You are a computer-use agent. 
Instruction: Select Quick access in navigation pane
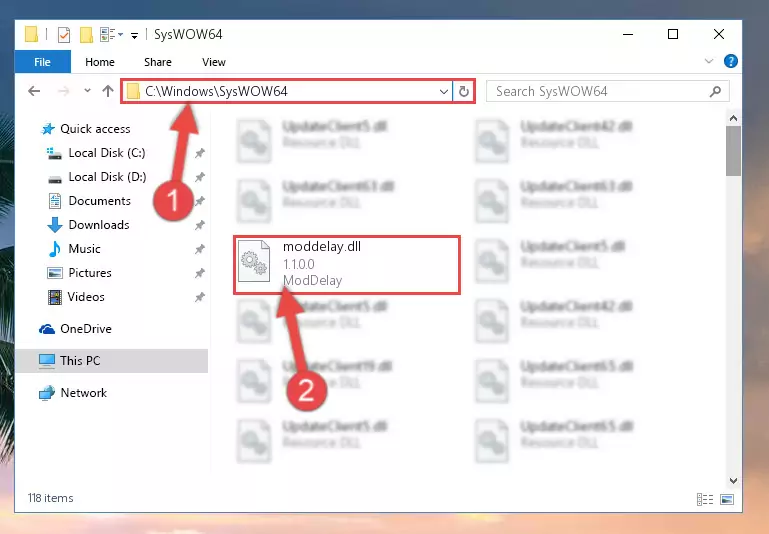[x=95, y=129]
